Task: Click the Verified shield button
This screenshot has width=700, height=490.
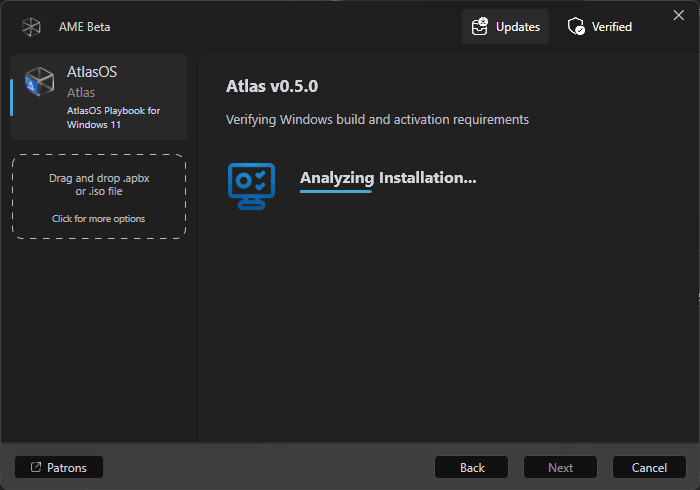Action: point(600,27)
